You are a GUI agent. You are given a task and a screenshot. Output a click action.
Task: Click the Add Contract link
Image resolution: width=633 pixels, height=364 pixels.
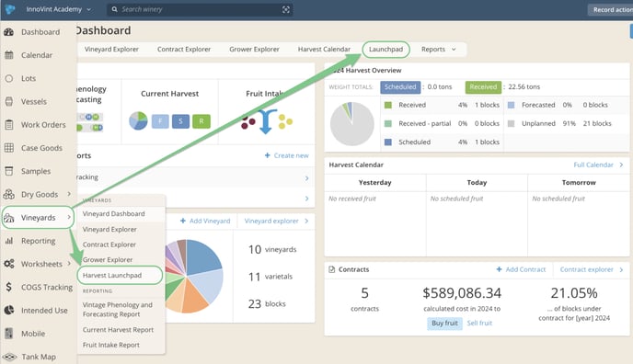521,269
